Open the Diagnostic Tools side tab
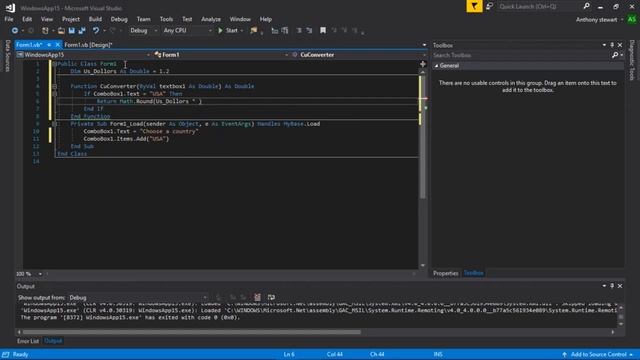640x360 pixels. click(x=632, y=60)
